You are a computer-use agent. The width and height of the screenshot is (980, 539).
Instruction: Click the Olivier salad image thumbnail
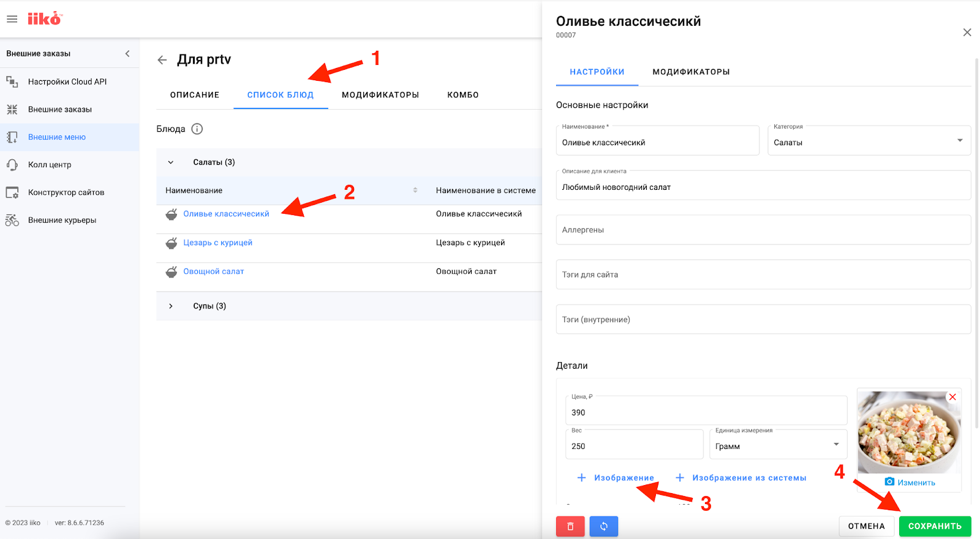(909, 432)
